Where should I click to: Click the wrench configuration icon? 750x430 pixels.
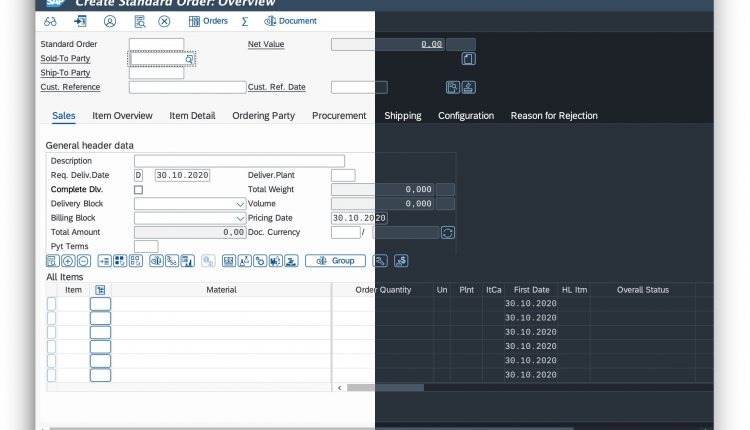pos(380,261)
